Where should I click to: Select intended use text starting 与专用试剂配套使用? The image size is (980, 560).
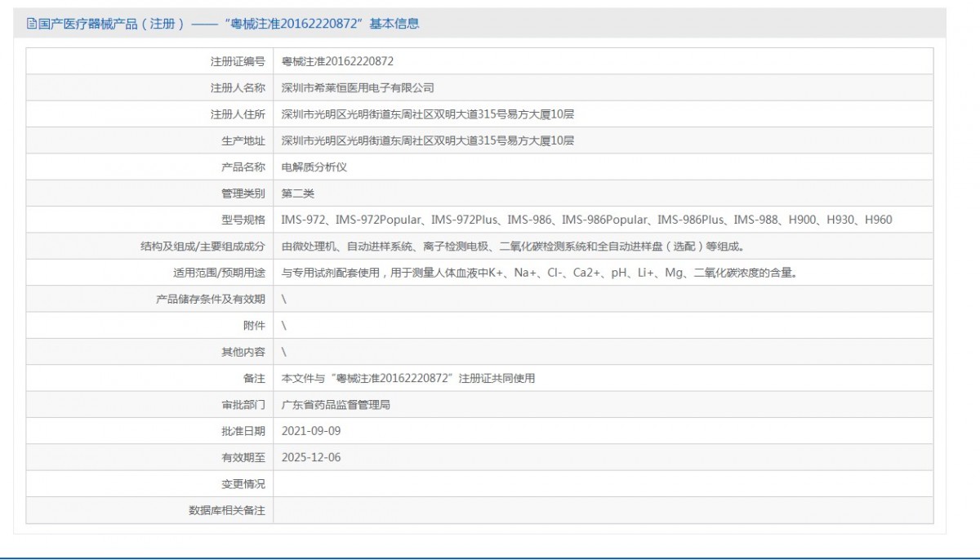tap(539, 273)
